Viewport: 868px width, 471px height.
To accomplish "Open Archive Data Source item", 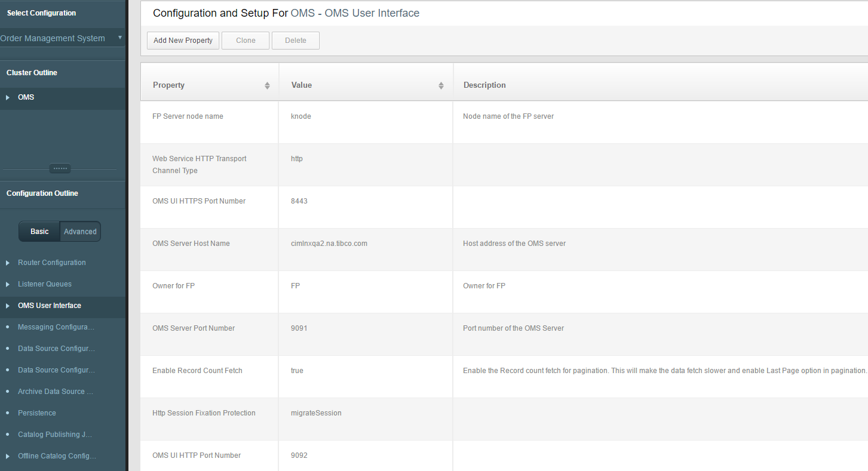I will 56,392.
